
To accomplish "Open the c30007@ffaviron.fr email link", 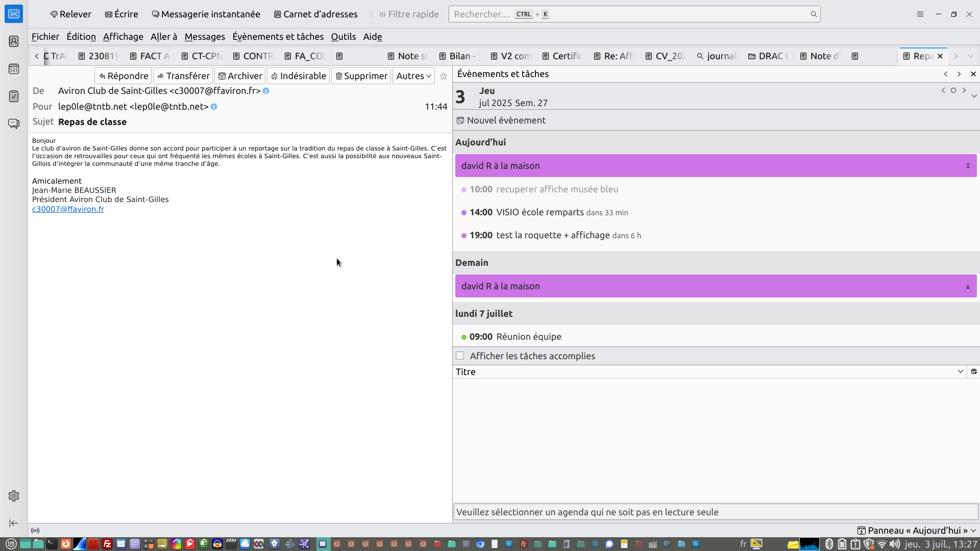I will [x=68, y=209].
